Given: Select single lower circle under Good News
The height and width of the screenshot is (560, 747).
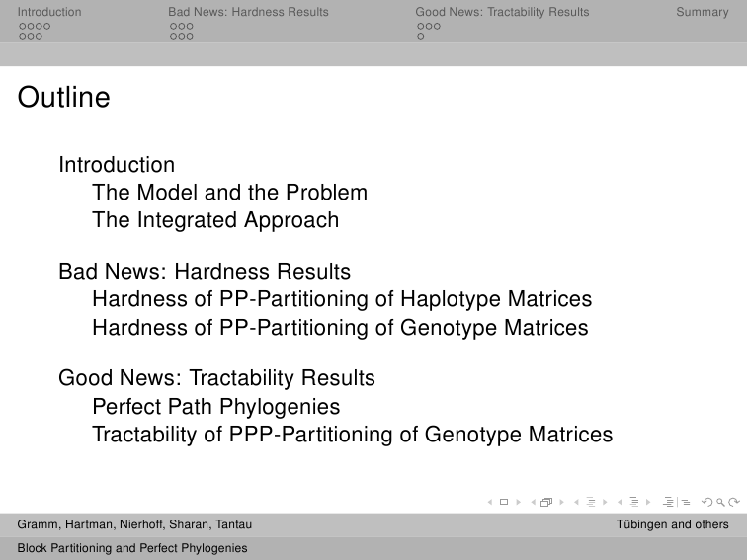Looking at the screenshot, I should tap(420, 37).
